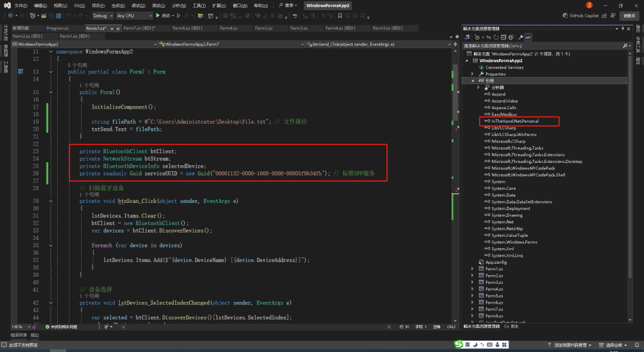The height and width of the screenshot is (352, 644).
Task: Click the GitHub Copilot icon
Action: pyautogui.click(x=565, y=16)
